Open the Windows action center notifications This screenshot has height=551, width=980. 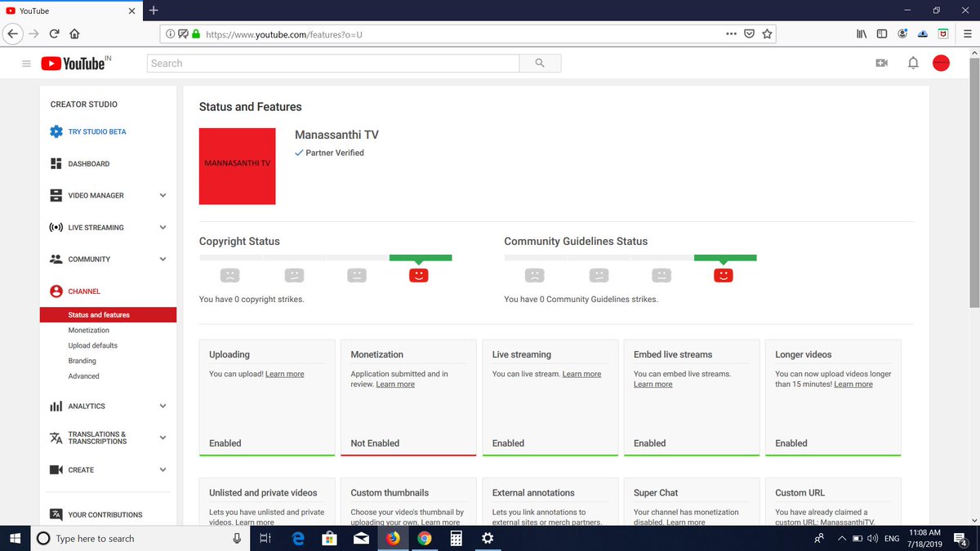coord(960,539)
